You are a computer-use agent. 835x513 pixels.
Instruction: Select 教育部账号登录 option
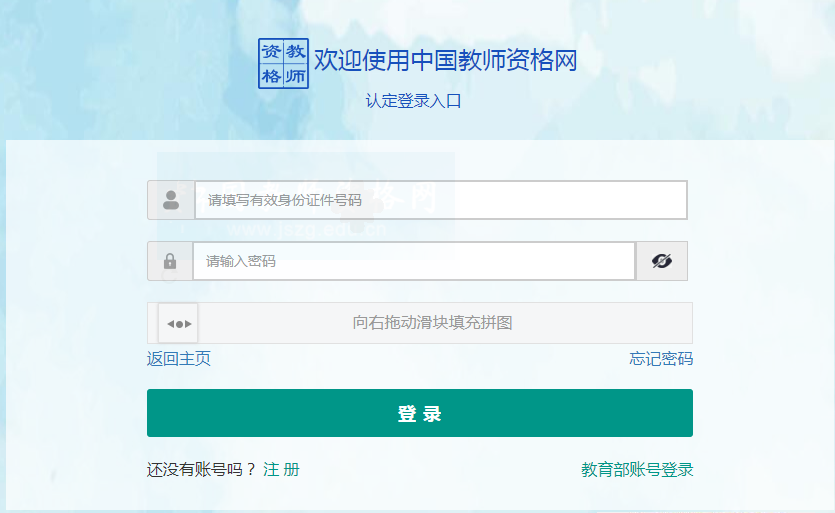coord(637,469)
